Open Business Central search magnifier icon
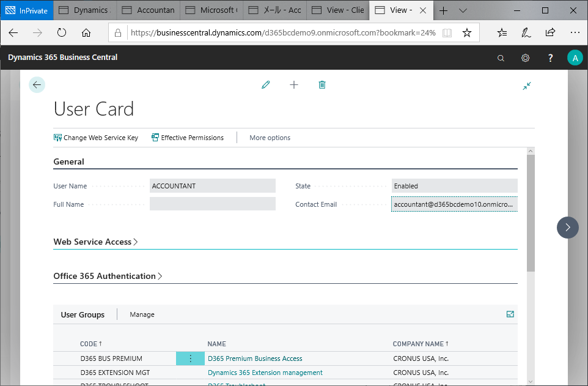 (501, 58)
